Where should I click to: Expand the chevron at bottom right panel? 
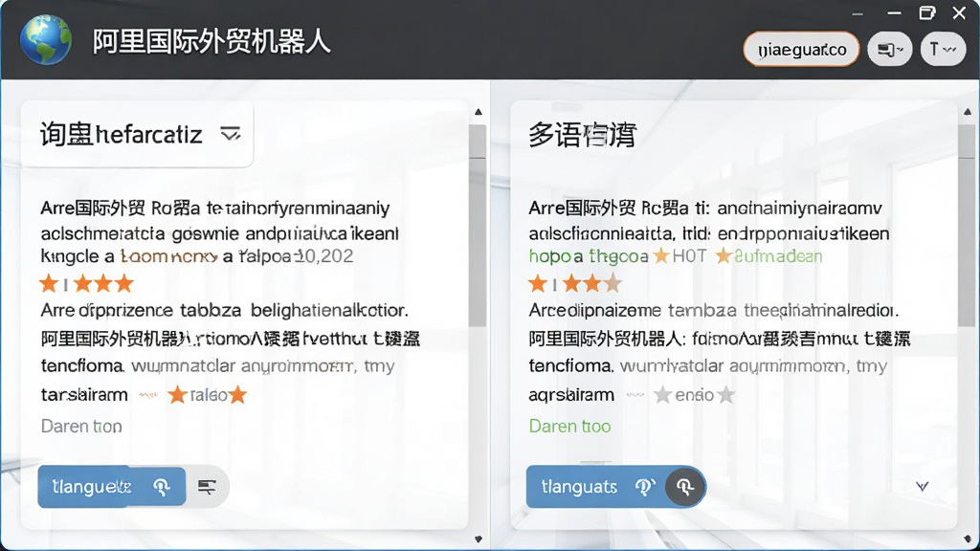click(922, 486)
